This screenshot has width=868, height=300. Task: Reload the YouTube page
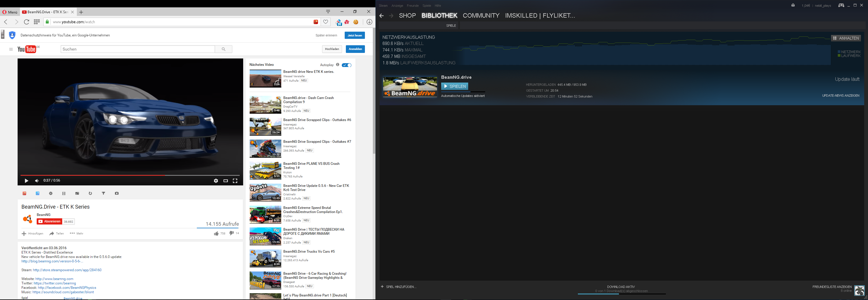click(27, 22)
